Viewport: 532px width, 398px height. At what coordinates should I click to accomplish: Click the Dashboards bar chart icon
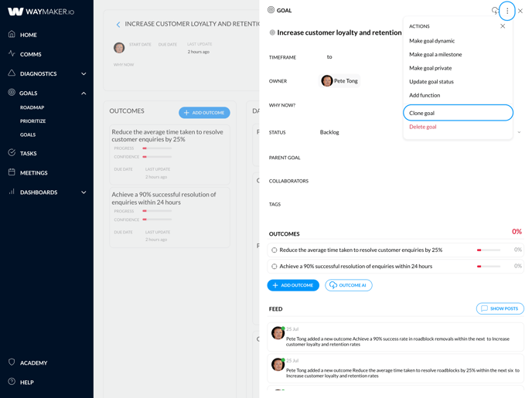[x=12, y=192]
